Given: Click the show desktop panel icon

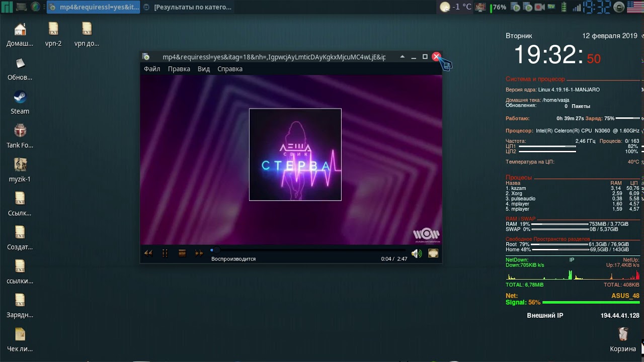Looking at the screenshot, I should [21, 7].
